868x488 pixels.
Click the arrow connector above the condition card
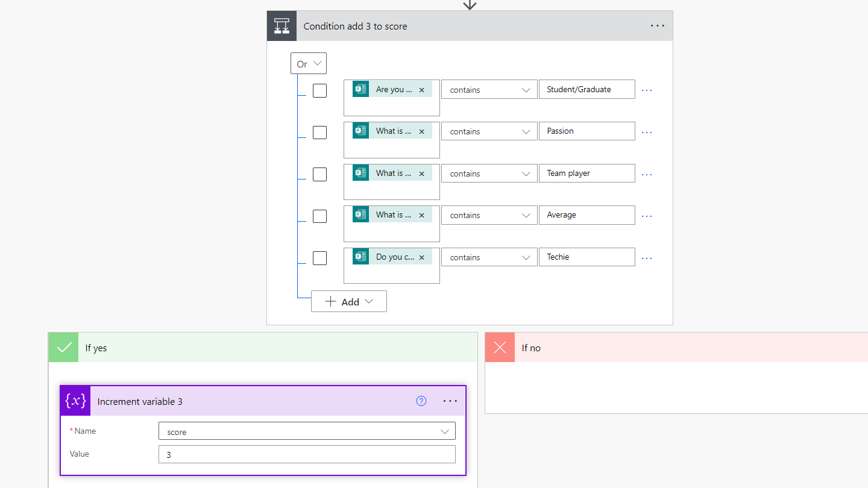click(x=469, y=5)
